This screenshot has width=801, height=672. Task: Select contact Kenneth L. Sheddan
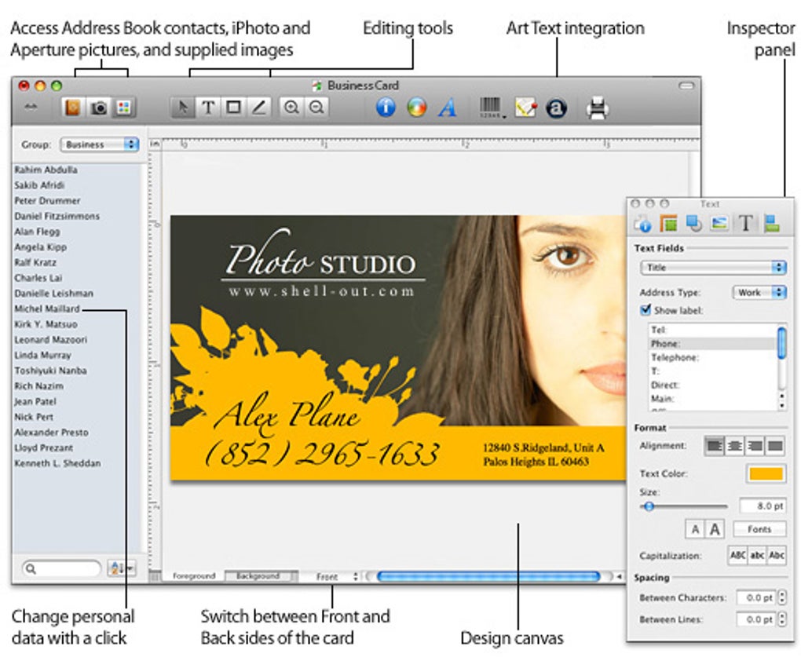[x=57, y=463]
